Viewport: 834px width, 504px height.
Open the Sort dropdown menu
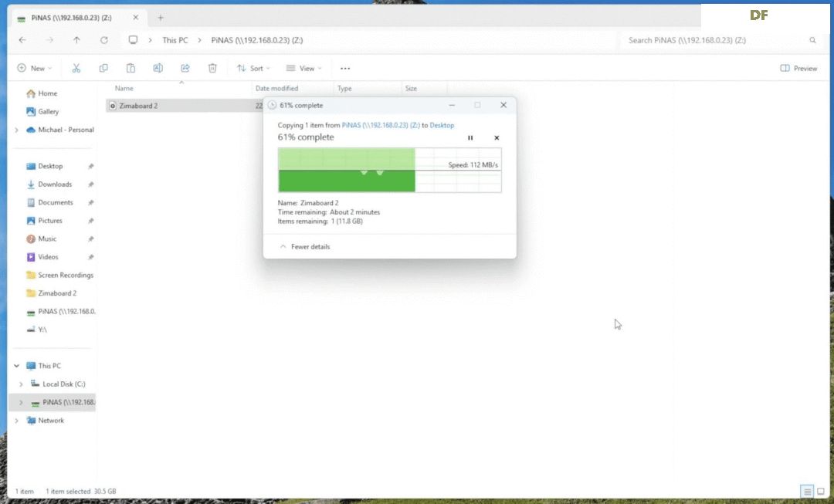coord(254,68)
